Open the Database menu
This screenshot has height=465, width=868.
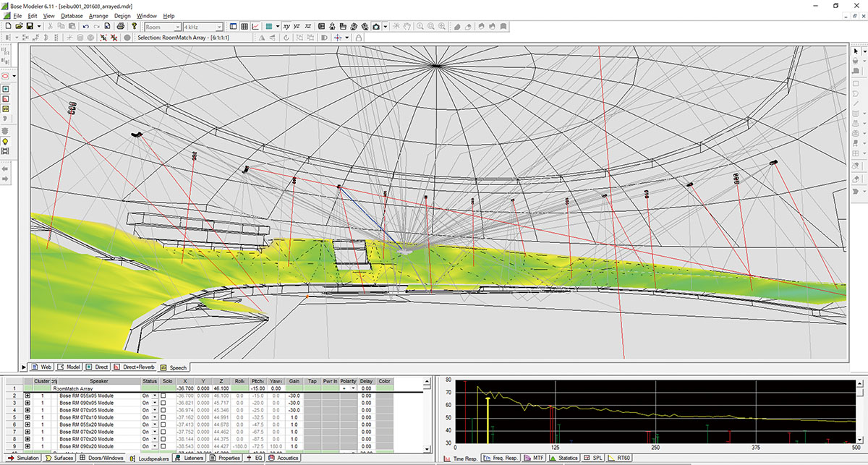coord(72,15)
